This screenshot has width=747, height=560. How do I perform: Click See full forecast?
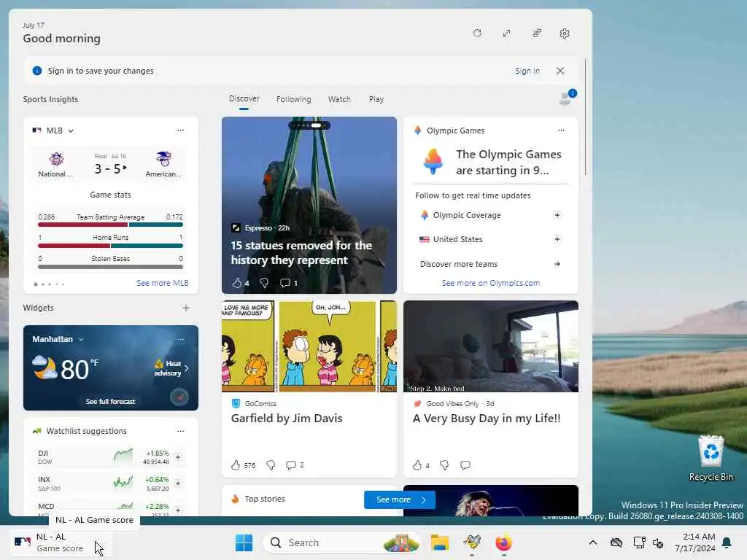(111, 402)
